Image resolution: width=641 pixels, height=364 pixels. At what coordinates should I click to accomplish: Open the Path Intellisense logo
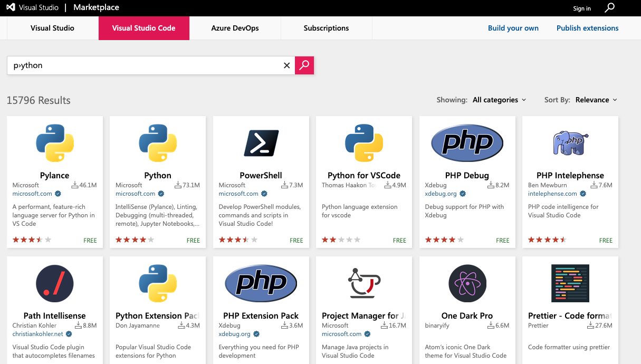(55, 283)
